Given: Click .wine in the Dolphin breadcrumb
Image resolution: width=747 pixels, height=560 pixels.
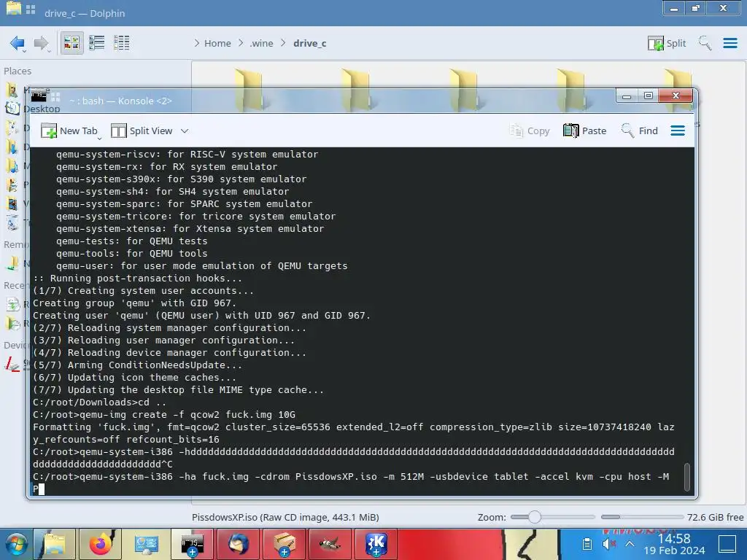Looking at the screenshot, I should [x=261, y=43].
